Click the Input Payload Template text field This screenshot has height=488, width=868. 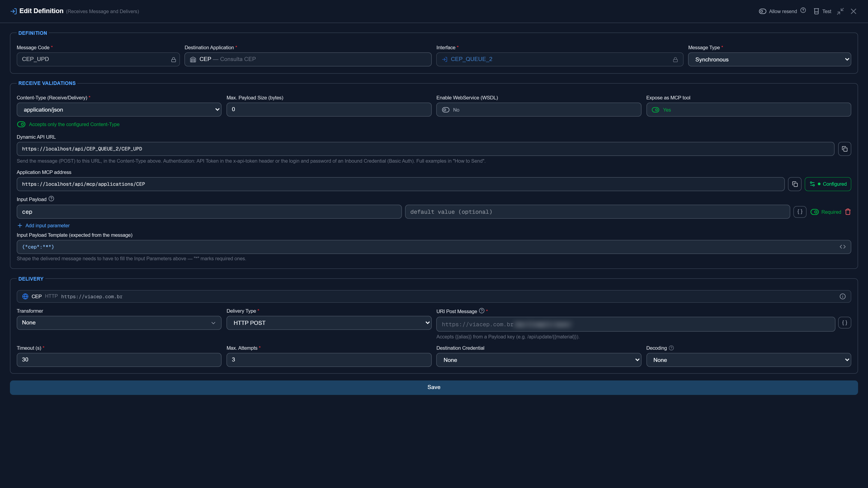pos(434,247)
